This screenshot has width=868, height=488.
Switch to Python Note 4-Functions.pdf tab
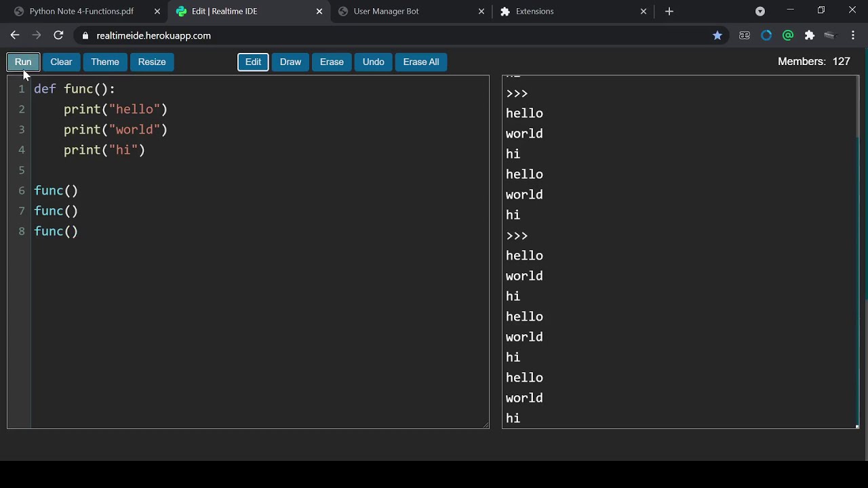tap(81, 11)
